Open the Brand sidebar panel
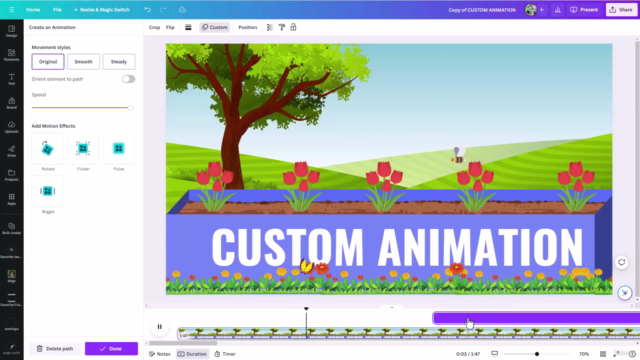Viewport: 640px width, 360px height. [11, 103]
